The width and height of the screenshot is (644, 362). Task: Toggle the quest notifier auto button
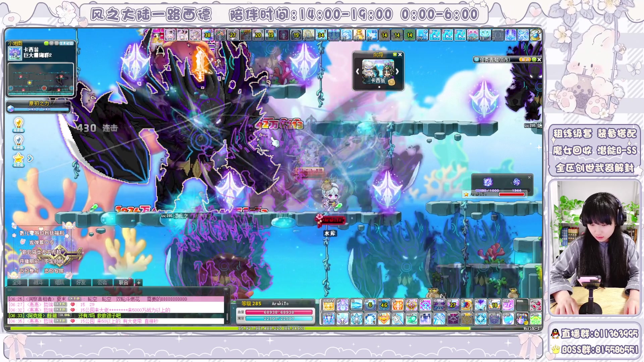click(525, 60)
